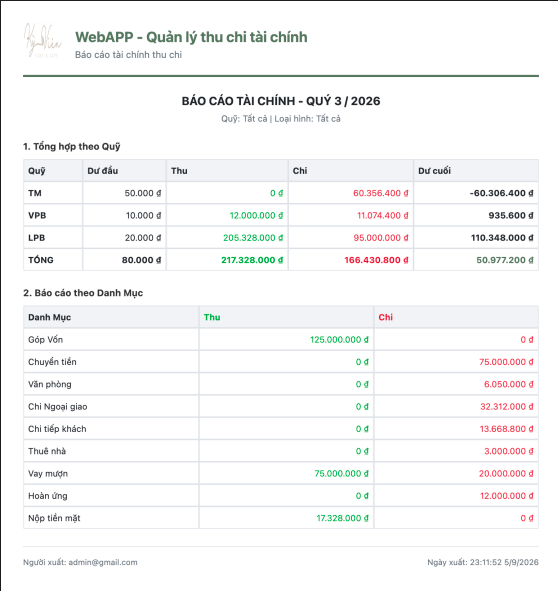558x591 pixels.
Task: Click the green 'Thu' category column header
Action: pos(212,317)
